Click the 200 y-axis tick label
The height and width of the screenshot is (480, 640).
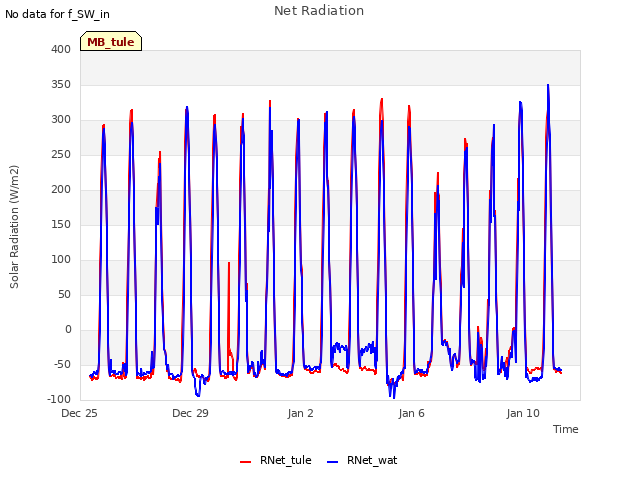coord(61,189)
